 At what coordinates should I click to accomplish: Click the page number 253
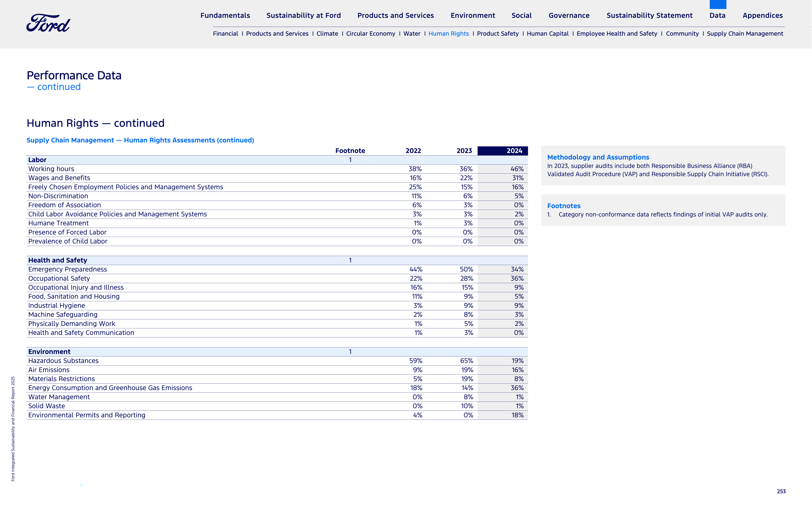[x=781, y=492]
